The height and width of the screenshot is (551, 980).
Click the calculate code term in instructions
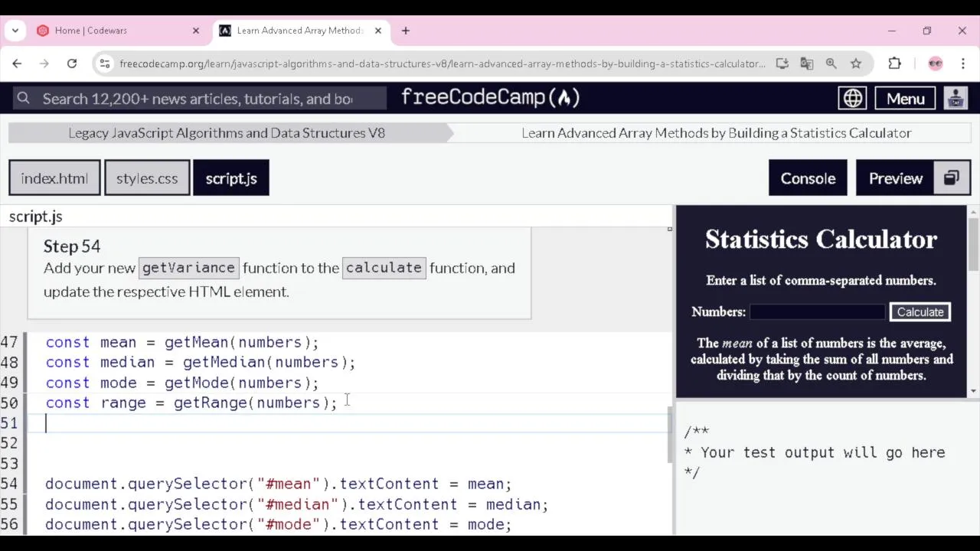point(384,268)
